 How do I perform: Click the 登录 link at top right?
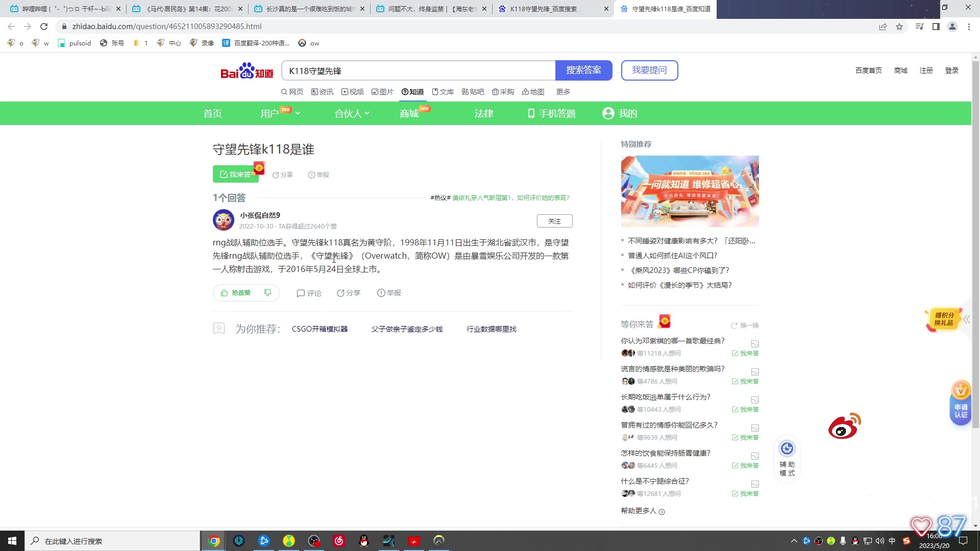[951, 70]
